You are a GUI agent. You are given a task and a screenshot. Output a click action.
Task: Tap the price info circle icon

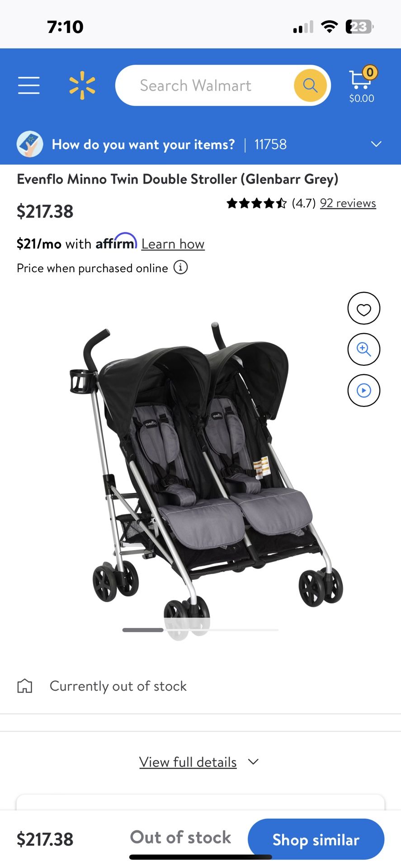(181, 268)
